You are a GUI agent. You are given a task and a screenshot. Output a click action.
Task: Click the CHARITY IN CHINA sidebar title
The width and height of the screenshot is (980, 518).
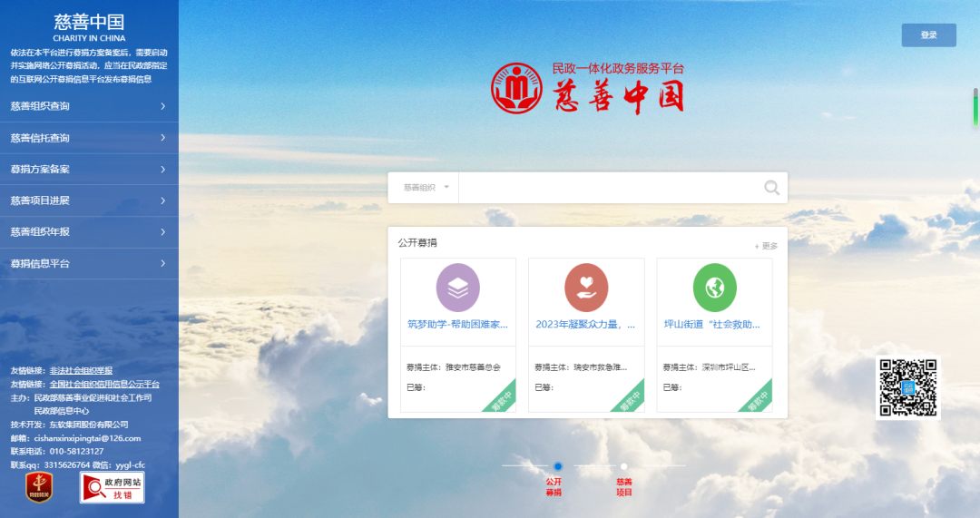pyautogui.click(x=89, y=38)
